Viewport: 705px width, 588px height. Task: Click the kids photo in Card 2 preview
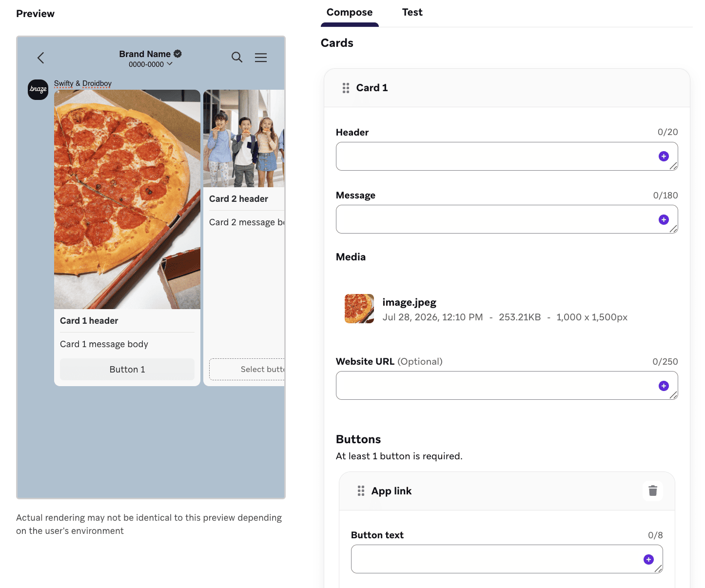coord(244,138)
